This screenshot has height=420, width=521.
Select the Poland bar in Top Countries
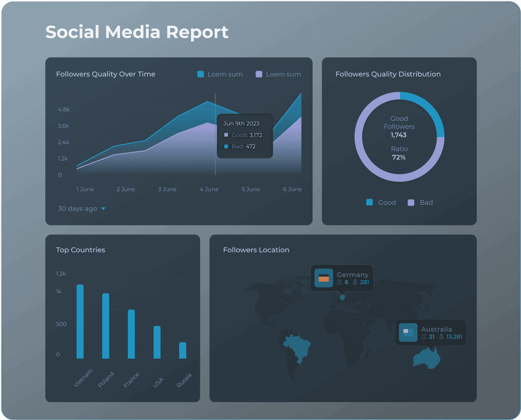point(106,326)
